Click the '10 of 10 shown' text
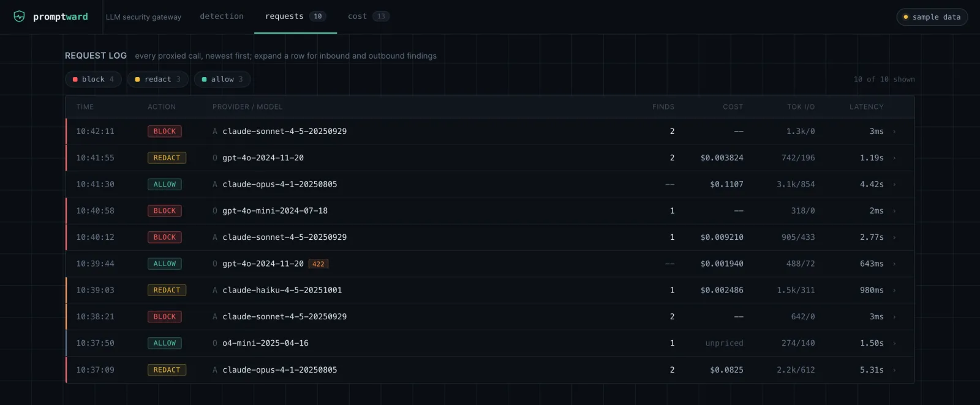The image size is (980, 405). [x=884, y=80]
